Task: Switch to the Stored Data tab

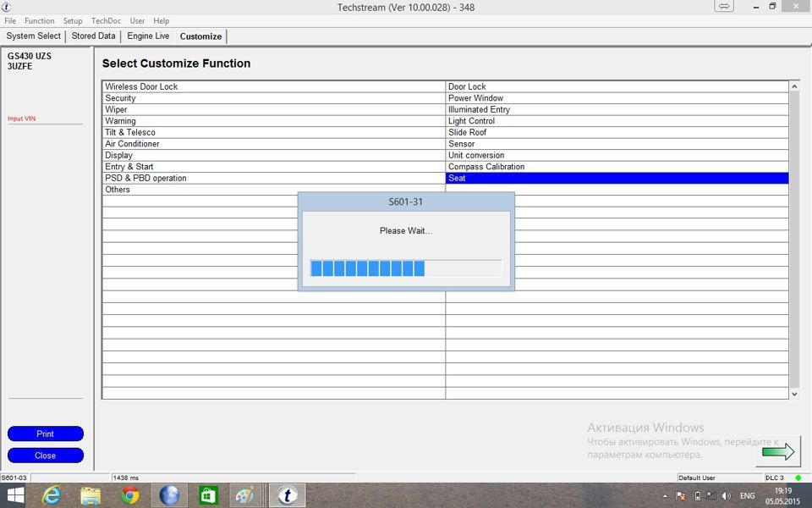Action: (x=93, y=36)
